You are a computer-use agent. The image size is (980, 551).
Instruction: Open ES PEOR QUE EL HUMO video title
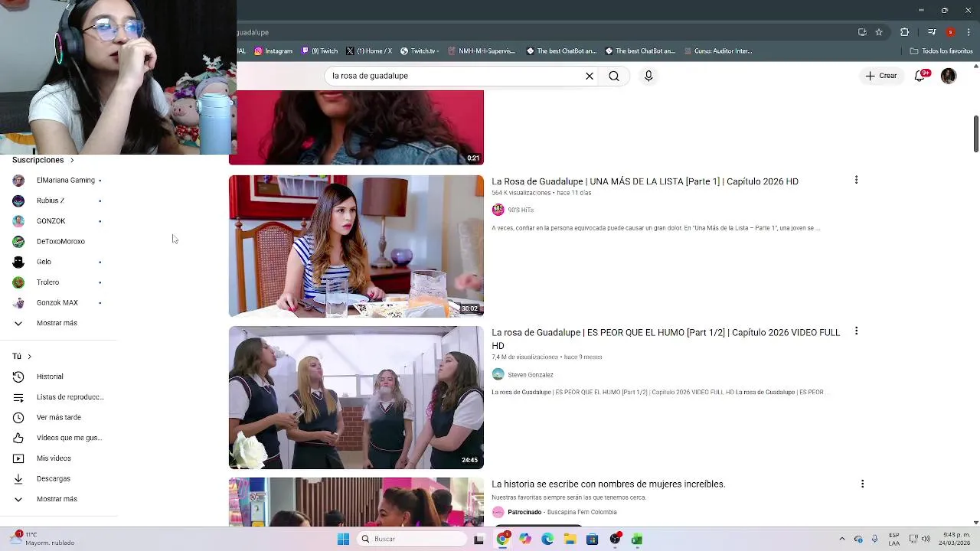click(x=666, y=339)
